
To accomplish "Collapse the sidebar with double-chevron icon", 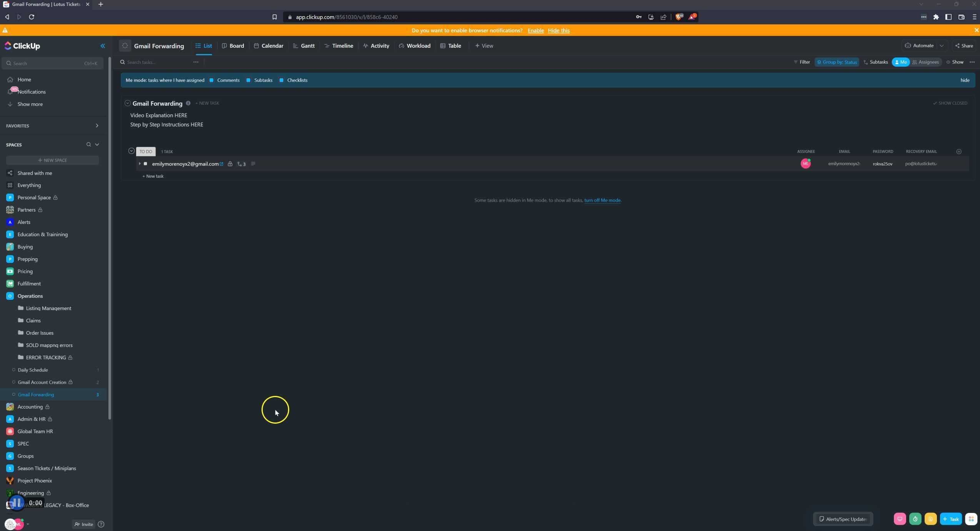I will point(103,46).
